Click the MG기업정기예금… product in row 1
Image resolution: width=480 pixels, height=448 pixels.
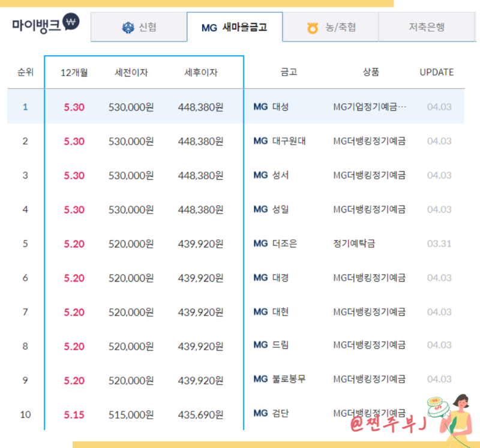click(370, 107)
